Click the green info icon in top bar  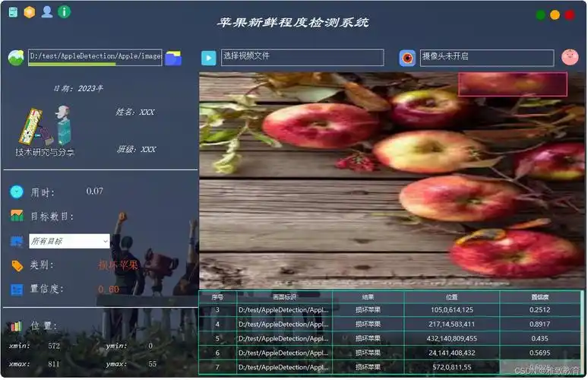coord(65,11)
